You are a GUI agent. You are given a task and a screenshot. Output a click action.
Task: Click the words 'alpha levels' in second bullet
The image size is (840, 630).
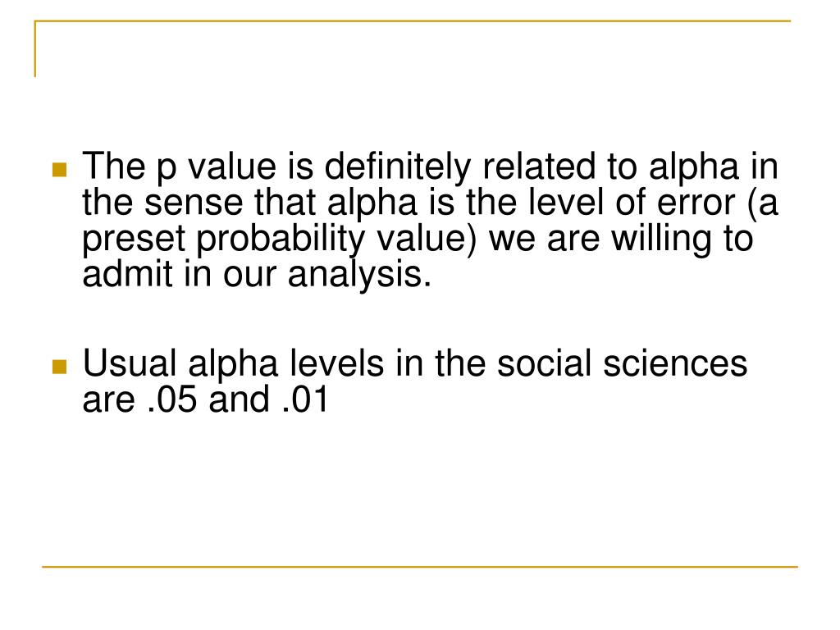pos(285,364)
